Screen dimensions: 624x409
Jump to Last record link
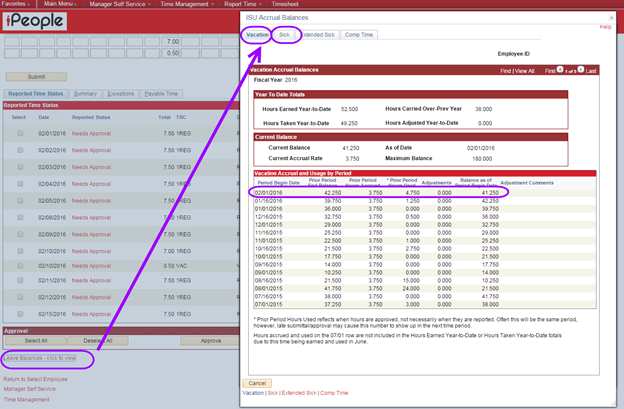pos(591,71)
